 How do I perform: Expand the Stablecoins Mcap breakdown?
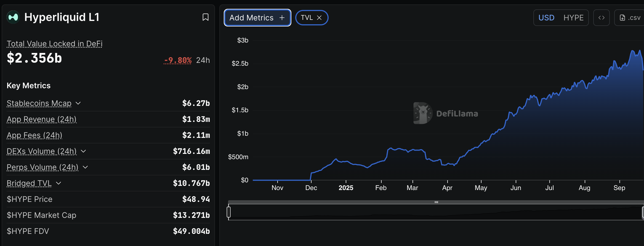(x=78, y=103)
